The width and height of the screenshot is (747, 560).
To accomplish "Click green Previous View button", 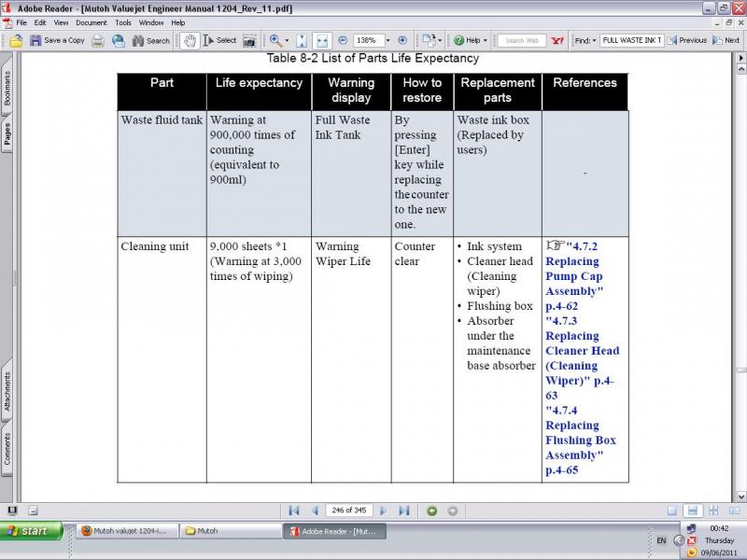I will pos(432,511).
